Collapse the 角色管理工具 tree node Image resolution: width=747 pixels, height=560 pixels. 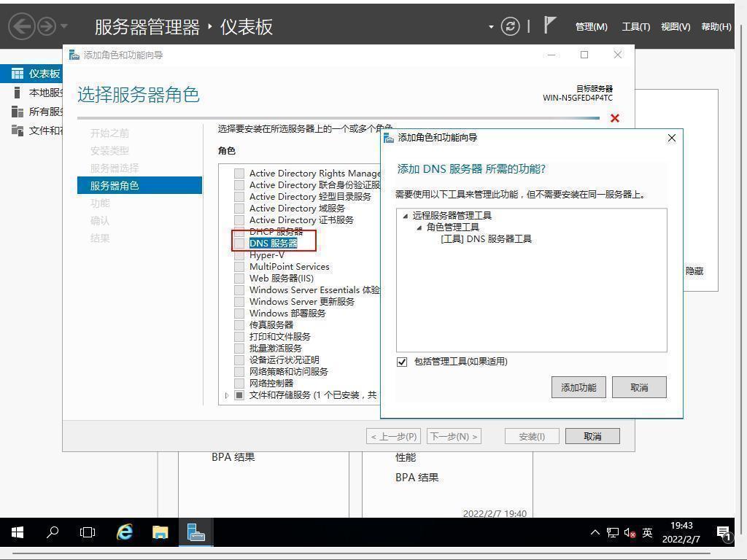(419, 227)
